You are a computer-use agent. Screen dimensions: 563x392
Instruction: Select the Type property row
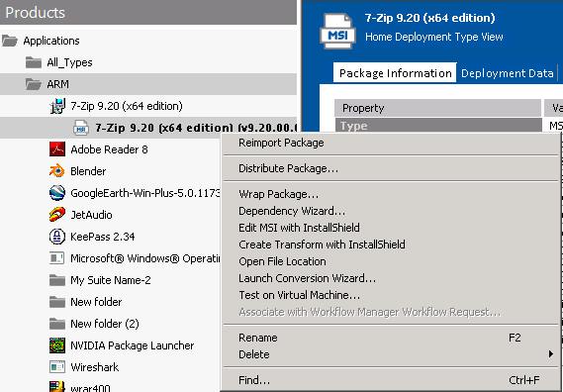(x=437, y=126)
